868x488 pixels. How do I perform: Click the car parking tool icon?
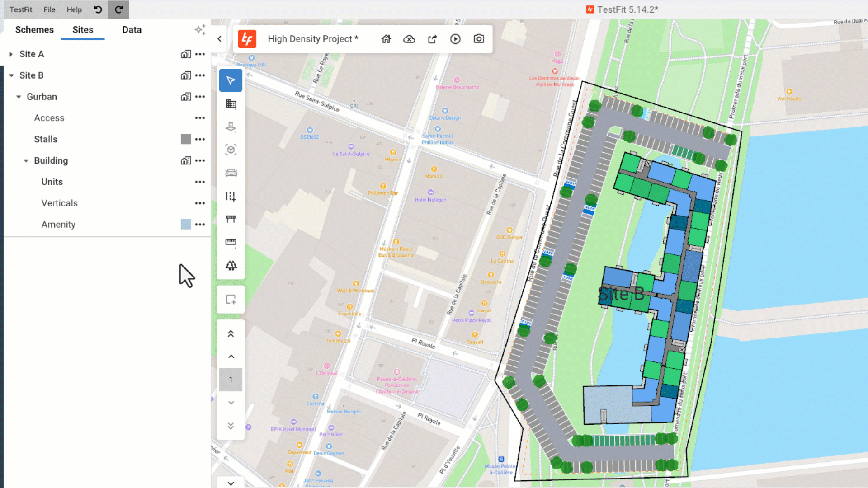pos(231,173)
